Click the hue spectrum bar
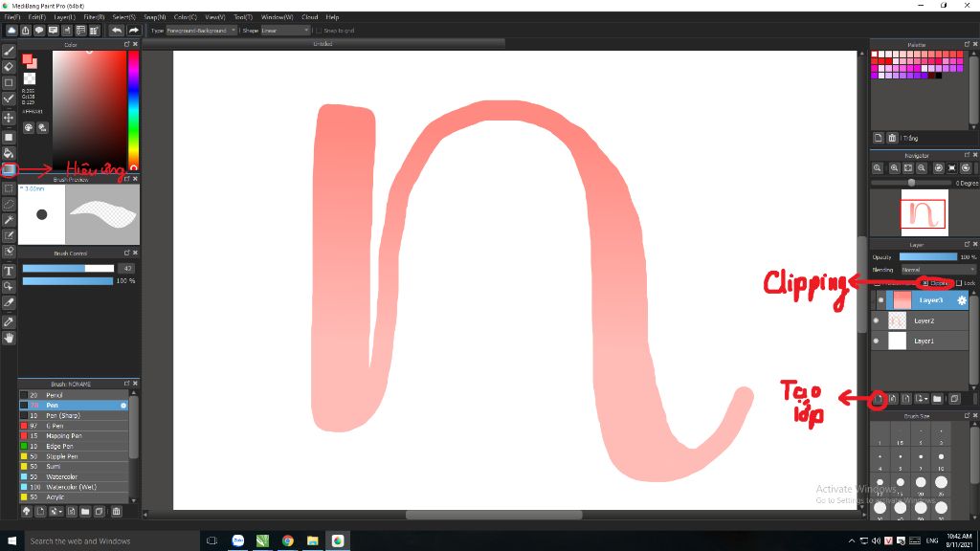 pyautogui.click(x=133, y=111)
